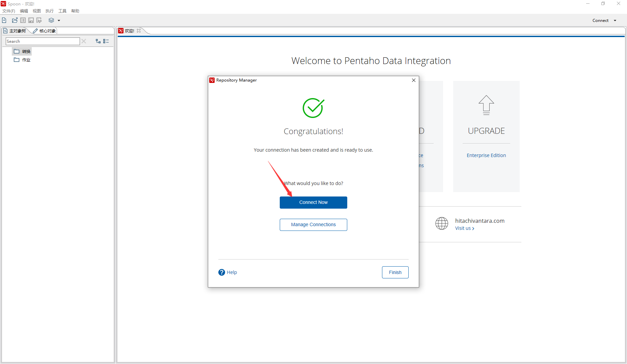
Task: Click the blue Help question-mark icon
Action: (x=222, y=272)
